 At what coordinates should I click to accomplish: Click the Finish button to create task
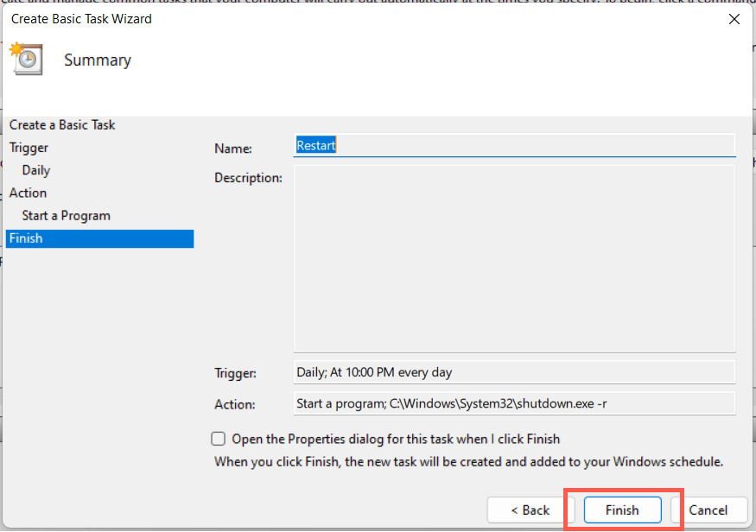click(622, 510)
